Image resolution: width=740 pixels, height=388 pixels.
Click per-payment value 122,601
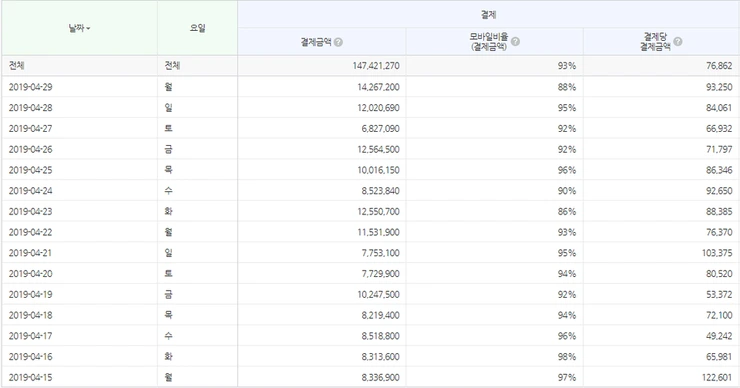(717, 378)
